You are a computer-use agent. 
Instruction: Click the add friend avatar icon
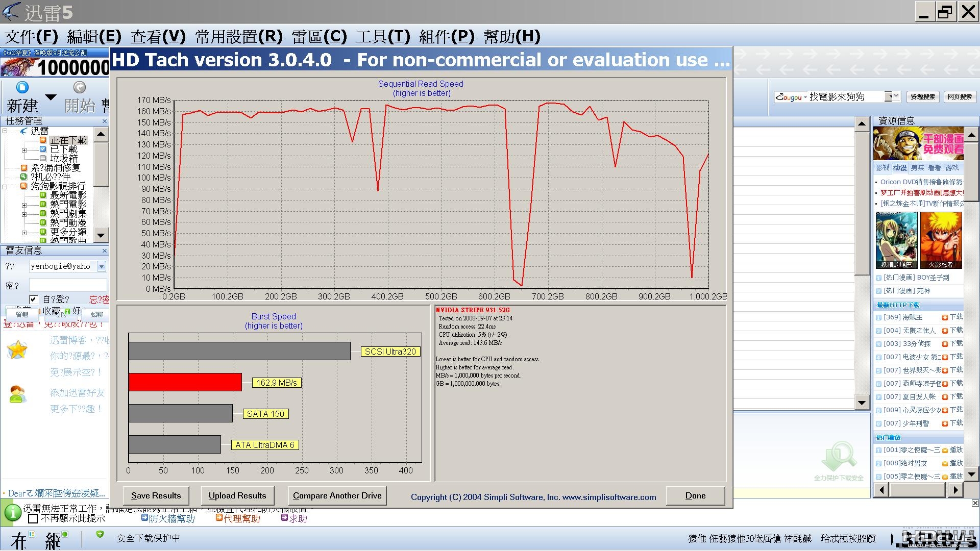coord(17,394)
